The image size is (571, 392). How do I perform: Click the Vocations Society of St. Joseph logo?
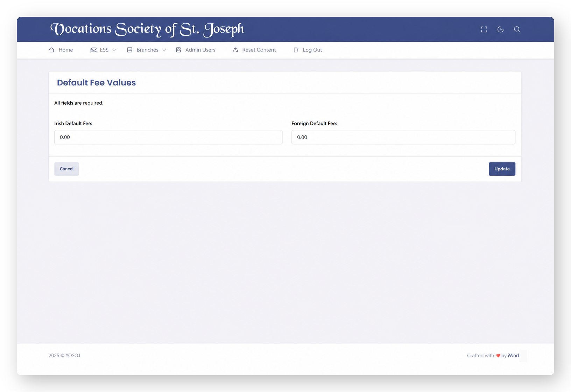(x=147, y=29)
